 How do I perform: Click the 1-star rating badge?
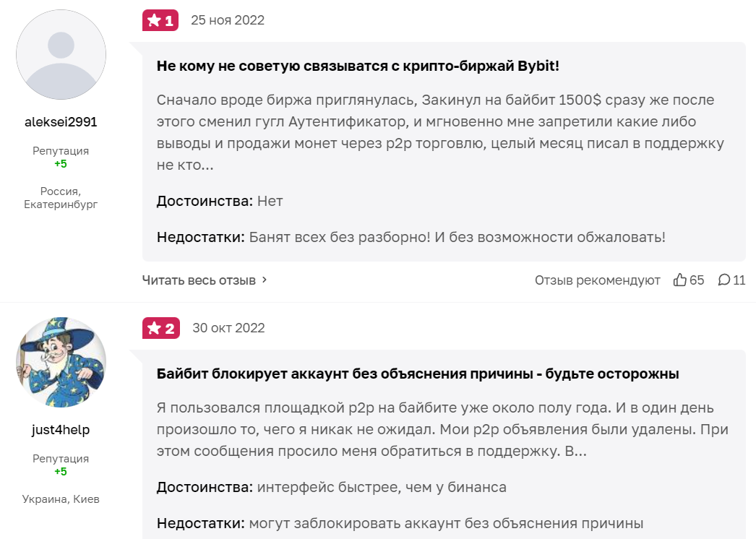point(160,20)
